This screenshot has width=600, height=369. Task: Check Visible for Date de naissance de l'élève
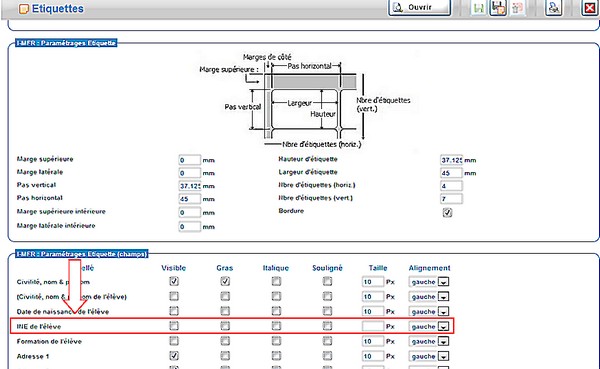pos(174,311)
